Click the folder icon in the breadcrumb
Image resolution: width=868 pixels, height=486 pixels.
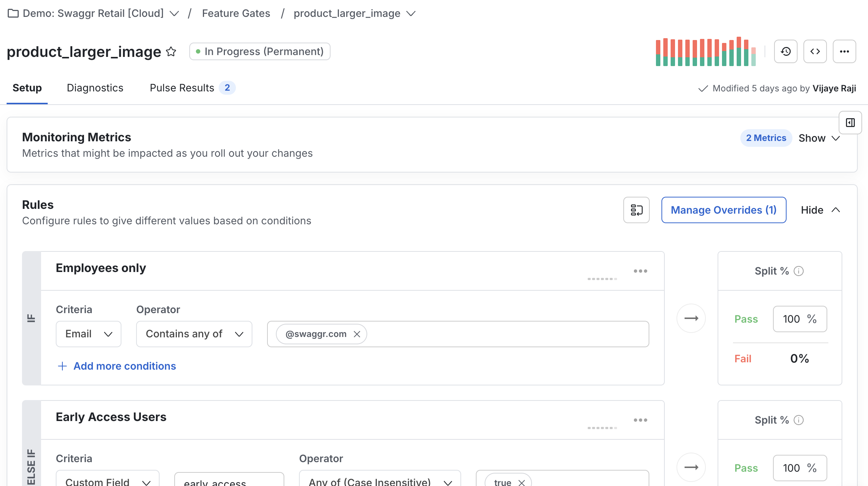(13, 13)
